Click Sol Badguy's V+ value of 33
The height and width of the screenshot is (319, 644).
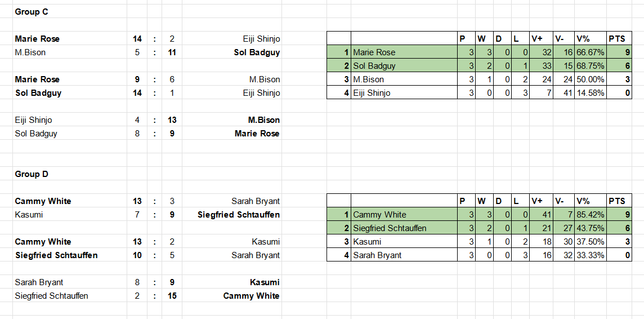542,66
